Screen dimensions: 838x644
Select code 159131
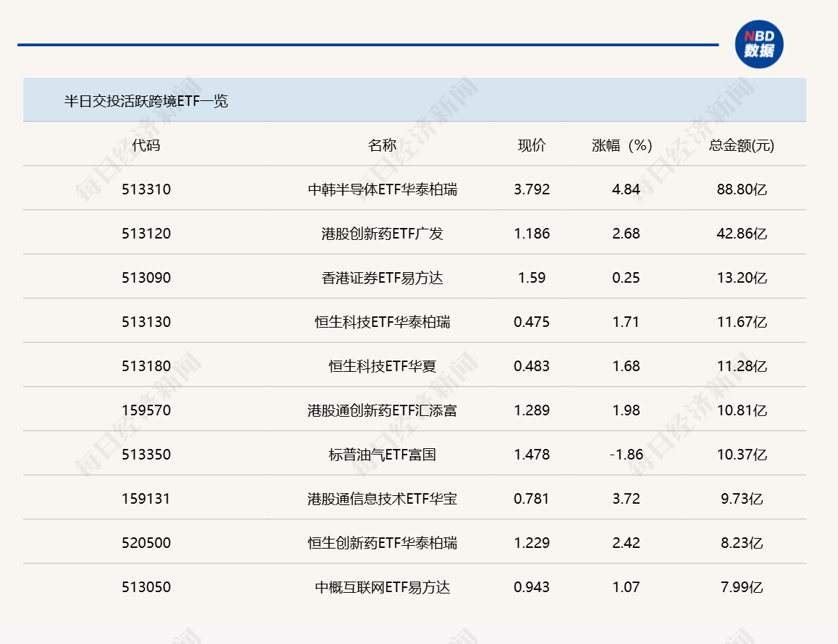click(147, 499)
